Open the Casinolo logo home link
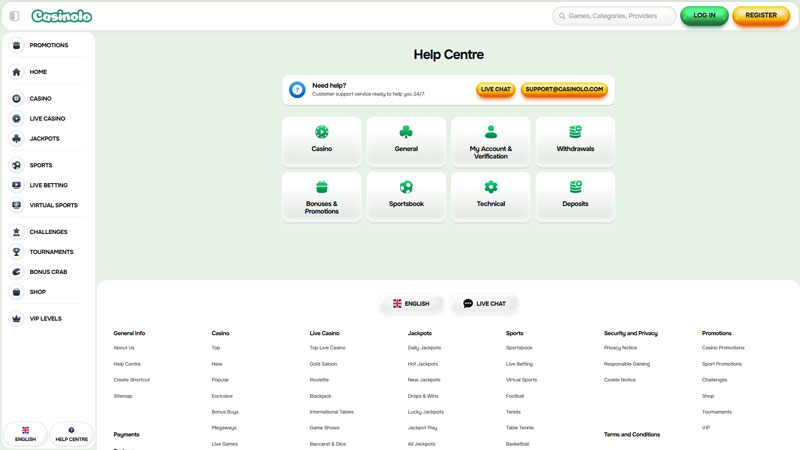This screenshot has height=450, width=800. pyautogui.click(x=61, y=16)
